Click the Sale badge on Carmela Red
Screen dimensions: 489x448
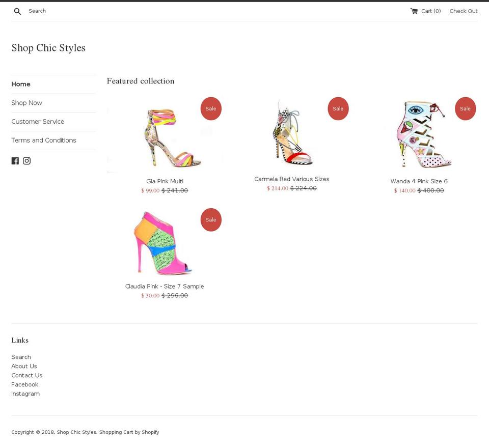(338, 108)
